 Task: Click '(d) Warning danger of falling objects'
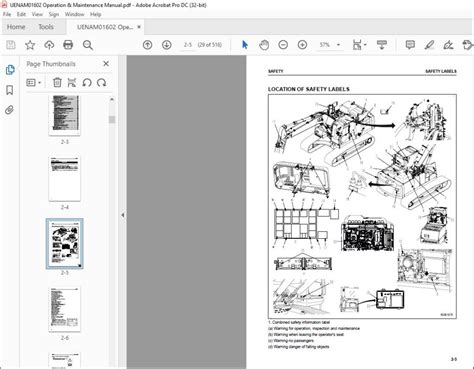click(299, 347)
